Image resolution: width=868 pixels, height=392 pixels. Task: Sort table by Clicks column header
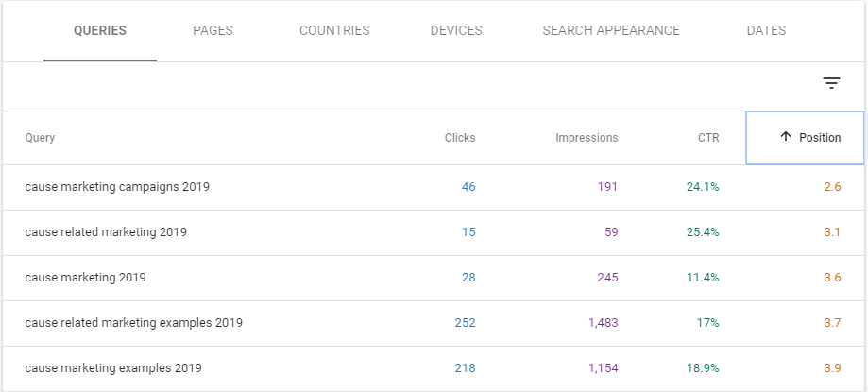pyautogui.click(x=460, y=138)
